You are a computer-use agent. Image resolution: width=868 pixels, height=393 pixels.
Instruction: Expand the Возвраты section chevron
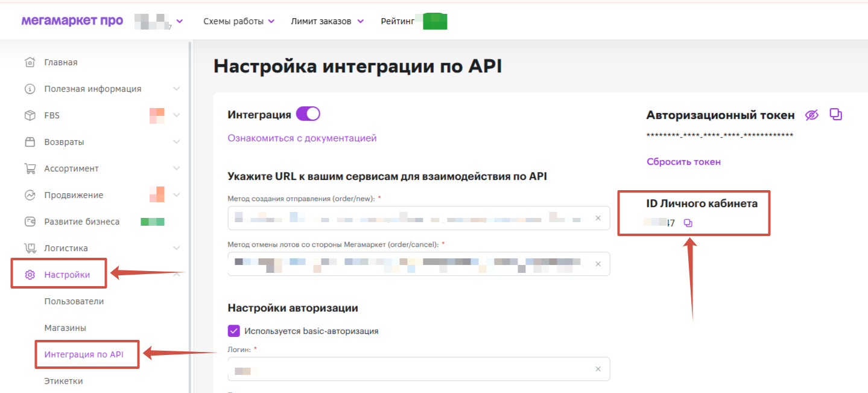(x=176, y=142)
